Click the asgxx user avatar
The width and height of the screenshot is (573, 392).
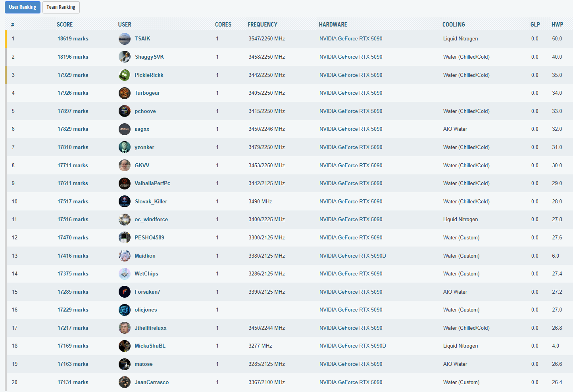(x=124, y=129)
